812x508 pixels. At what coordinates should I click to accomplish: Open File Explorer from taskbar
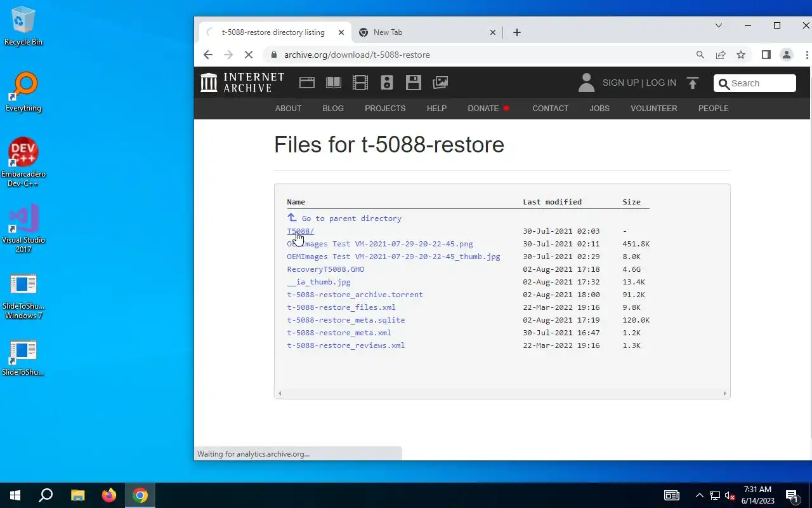(77, 495)
